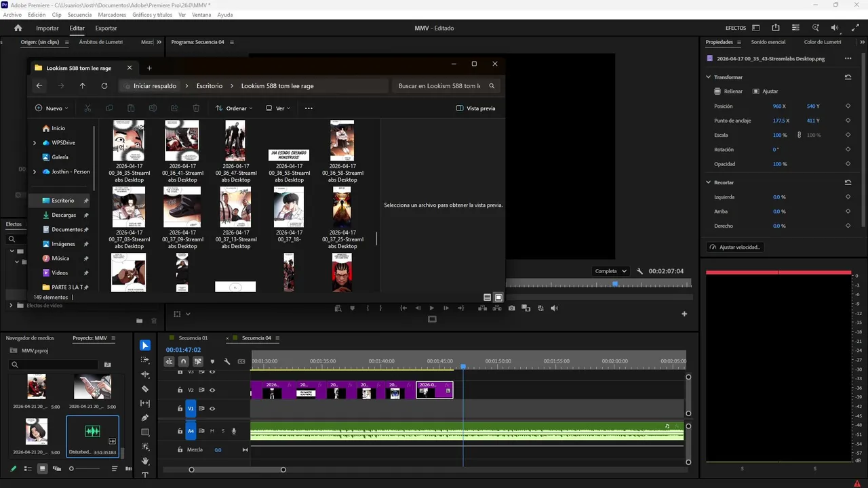Collapse the Transformar section

coord(709,77)
